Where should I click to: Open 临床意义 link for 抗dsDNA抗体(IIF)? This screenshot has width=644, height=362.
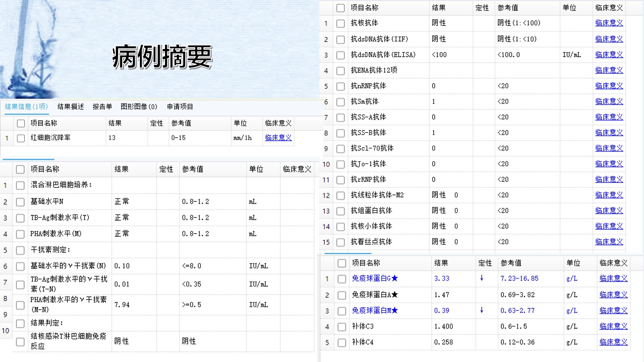coord(609,39)
